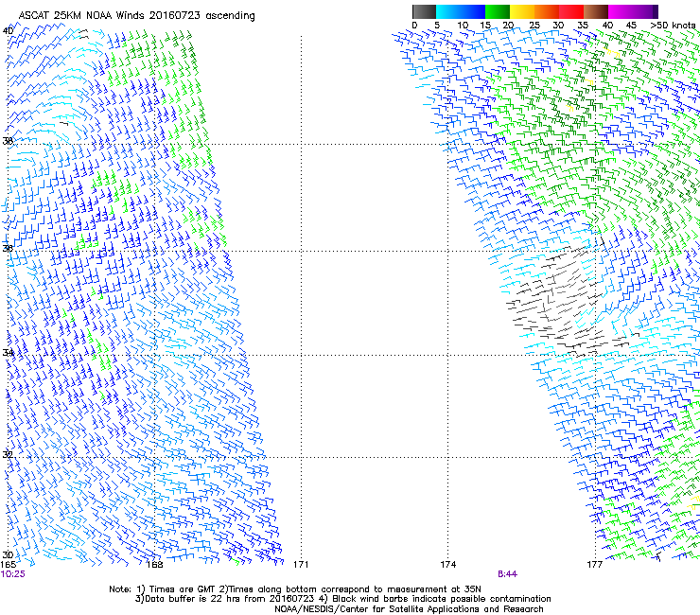Click the '174' longitude axis label

(x=447, y=565)
